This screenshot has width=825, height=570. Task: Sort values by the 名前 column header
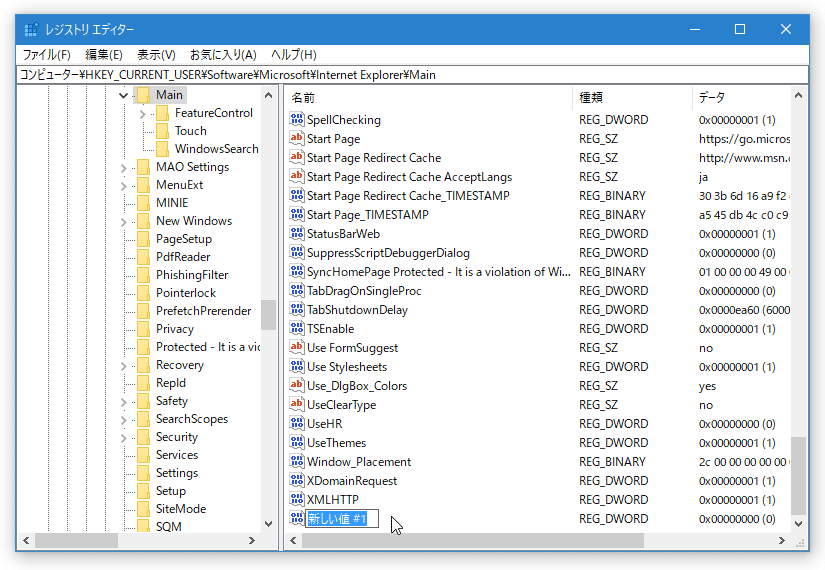coord(429,97)
